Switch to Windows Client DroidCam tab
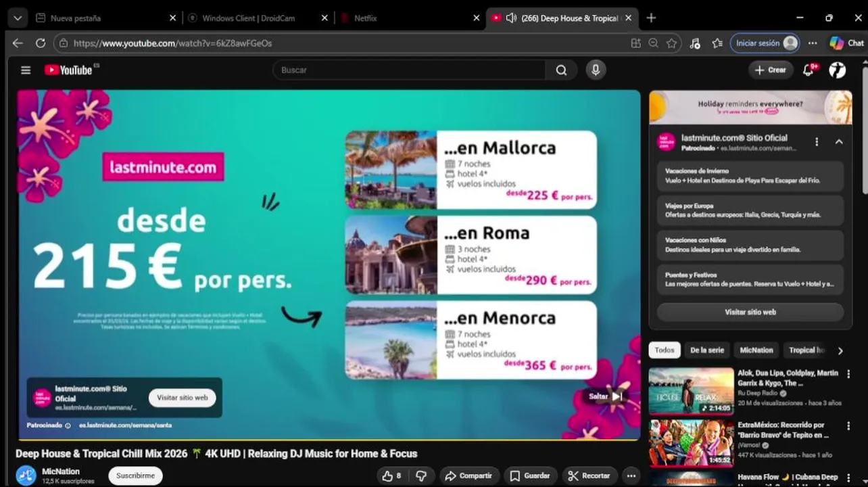The image size is (868, 487). pos(249,18)
